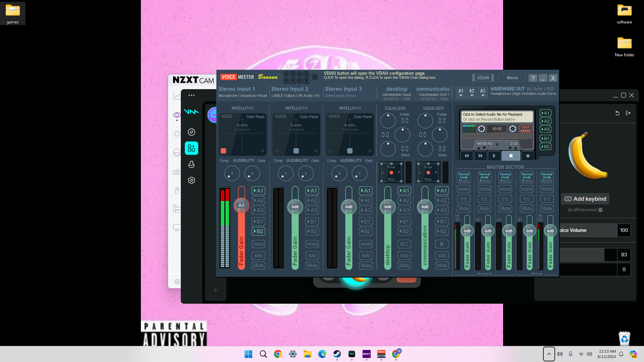The height and width of the screenshot is (362, 644).
Task: Click the cassette rewind button
Action: coord(467,156)
